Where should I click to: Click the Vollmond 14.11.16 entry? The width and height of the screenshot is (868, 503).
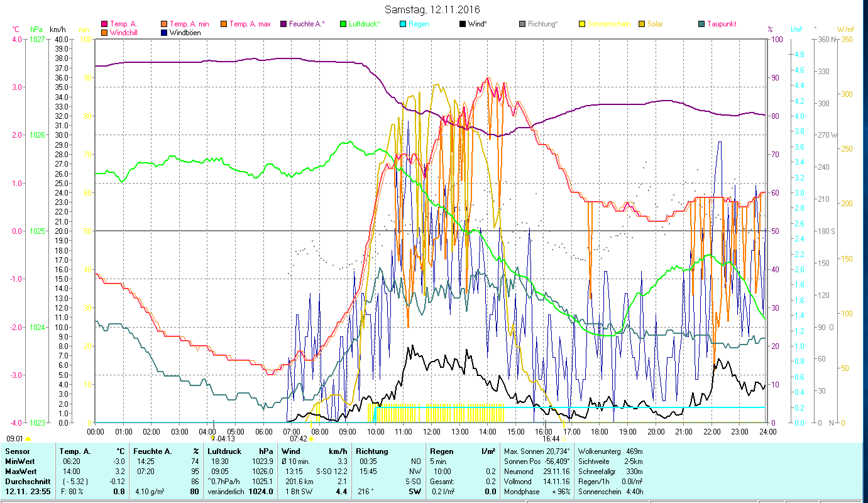click(537, 481)
